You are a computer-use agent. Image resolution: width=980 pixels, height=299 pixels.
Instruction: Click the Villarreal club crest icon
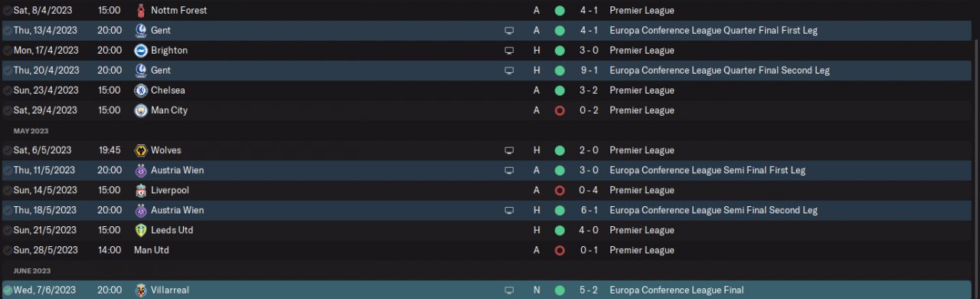140,291
